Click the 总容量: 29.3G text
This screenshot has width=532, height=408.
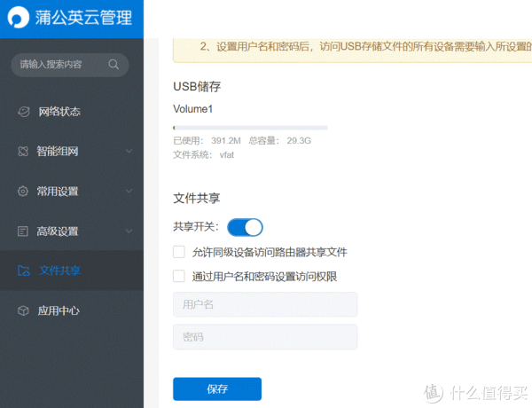tap(280, 140)
